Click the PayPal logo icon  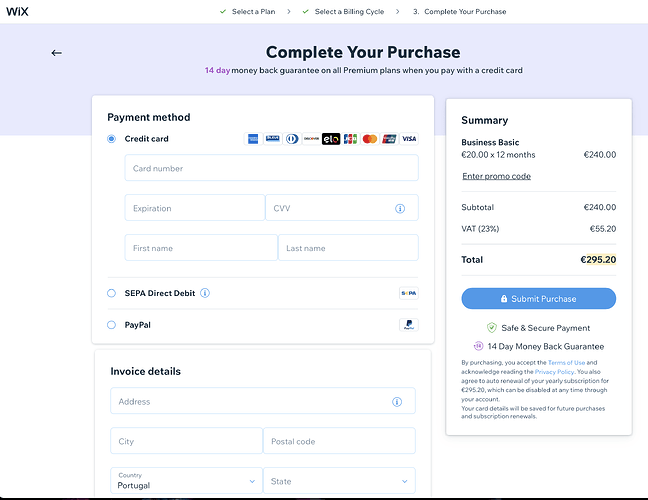click(x=408, y=325)
